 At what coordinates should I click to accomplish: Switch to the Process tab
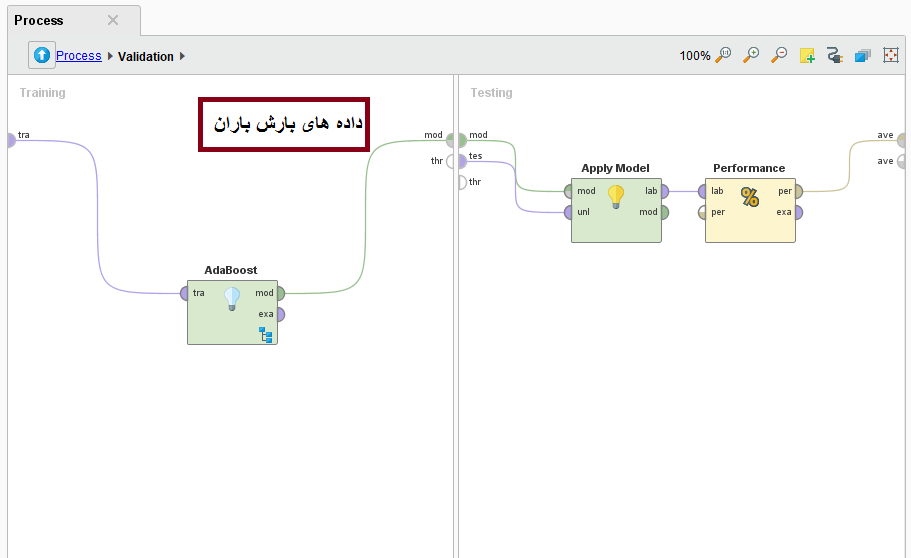coord(39,20)
